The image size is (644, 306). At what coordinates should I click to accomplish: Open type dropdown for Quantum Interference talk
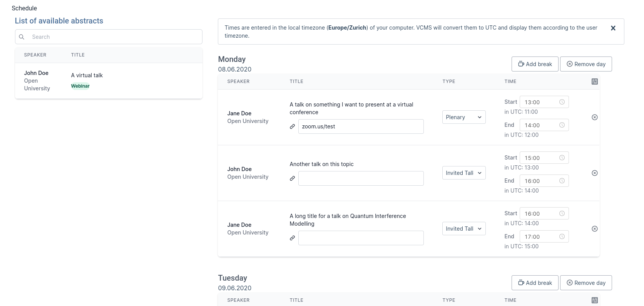coord(464,229)
